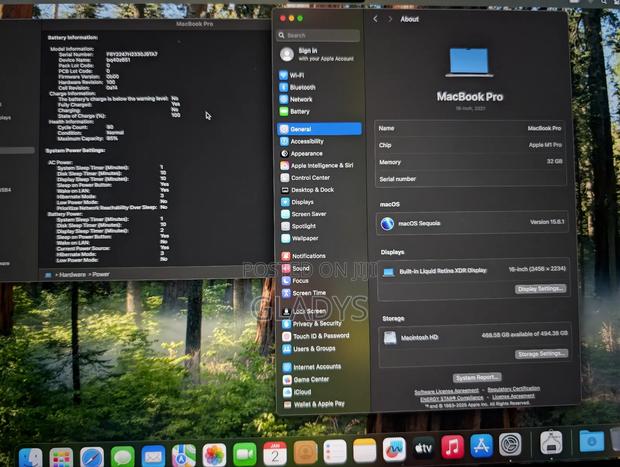
Task: Click the Macintosh HD storage row
Action: pyautogui.click(x=474, y=337)
